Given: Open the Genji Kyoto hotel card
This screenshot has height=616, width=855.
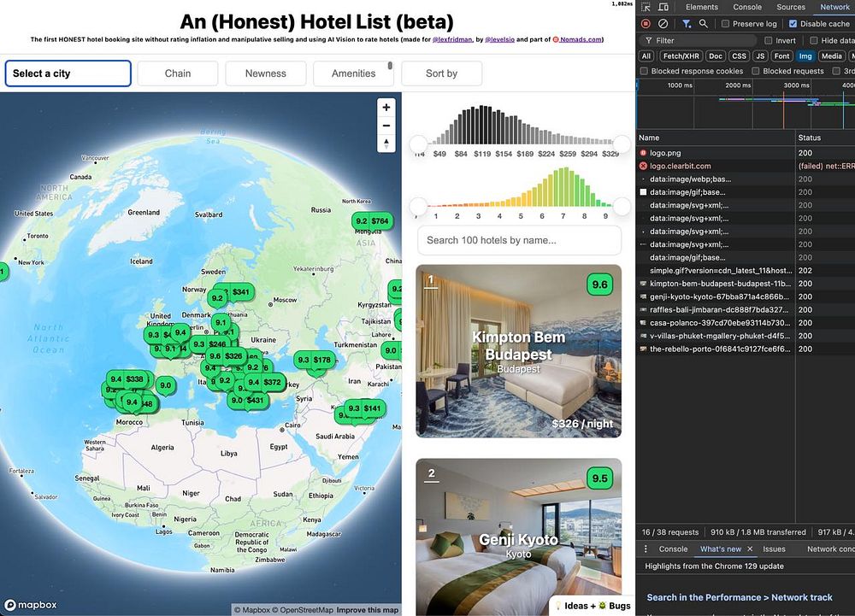Looking at the screenshot, I should (x=519, y=537).
